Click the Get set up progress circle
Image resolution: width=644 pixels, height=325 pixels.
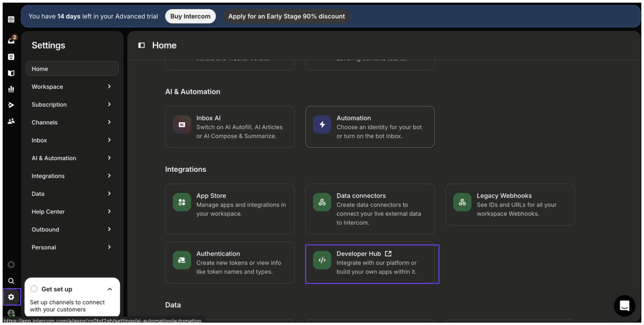(x=34, y=289)
